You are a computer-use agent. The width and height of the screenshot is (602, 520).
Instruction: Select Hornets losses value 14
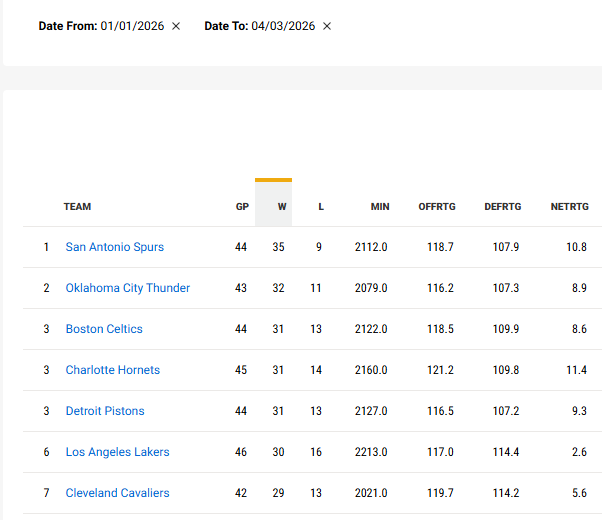tap(316, 370)
